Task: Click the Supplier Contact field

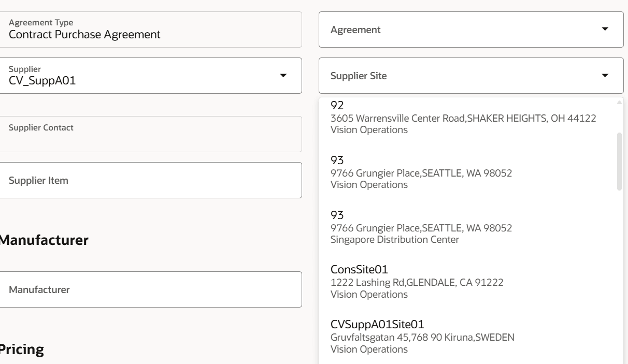Action: click(x=150, y=134)
